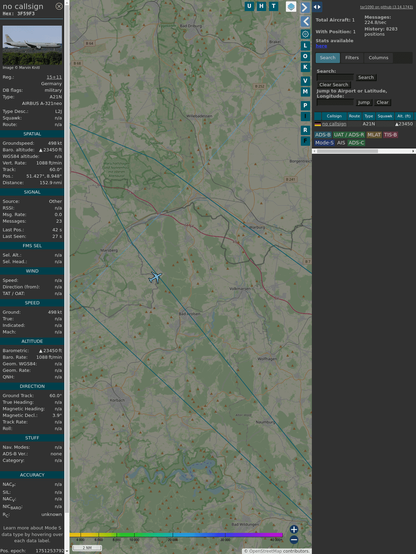Toggle the H map button

[261, 6]
